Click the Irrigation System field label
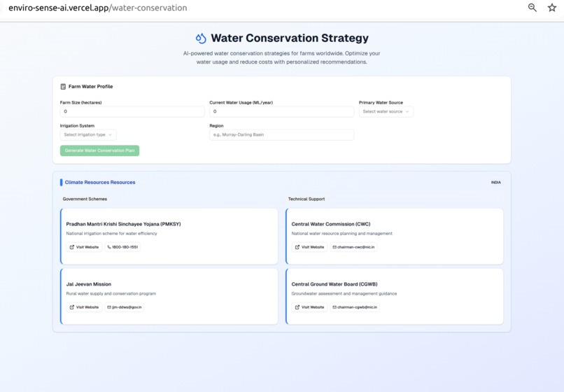Image resolution: width=564 pixels, height=392 pixels. tap(78, 125)
